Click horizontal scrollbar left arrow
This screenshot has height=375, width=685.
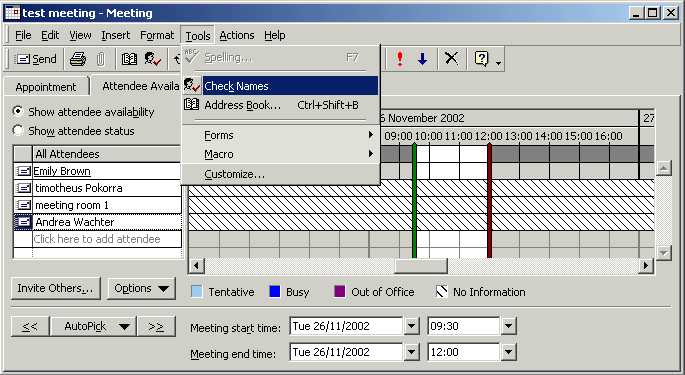point(196,265)
